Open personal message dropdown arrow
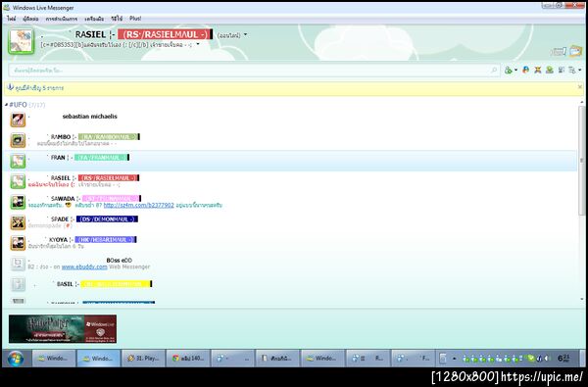Screen dimensions: 588x387 pyautogui.click(x=198, y=44)
